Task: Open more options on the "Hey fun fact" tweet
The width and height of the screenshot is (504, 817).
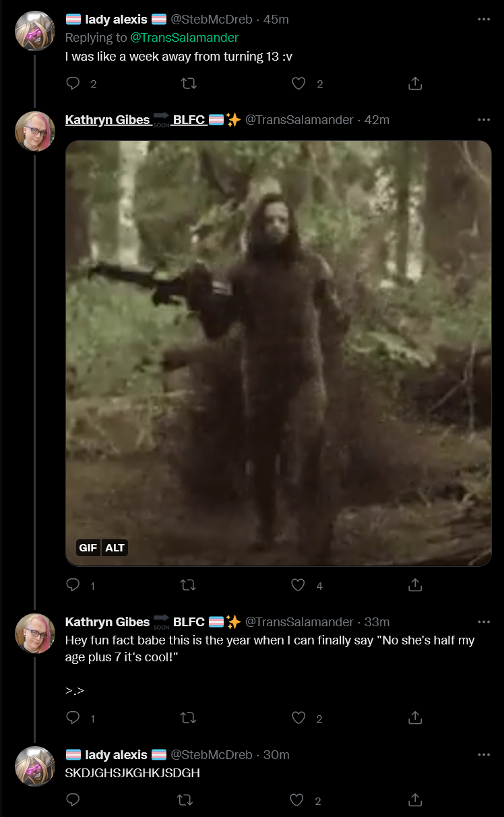Action: (x=484, y=622)
